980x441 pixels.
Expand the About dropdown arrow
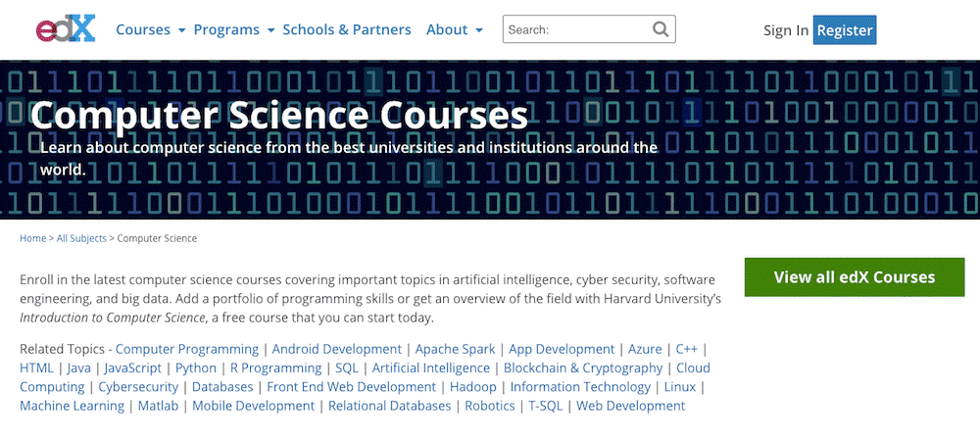(x=479, y=30)
